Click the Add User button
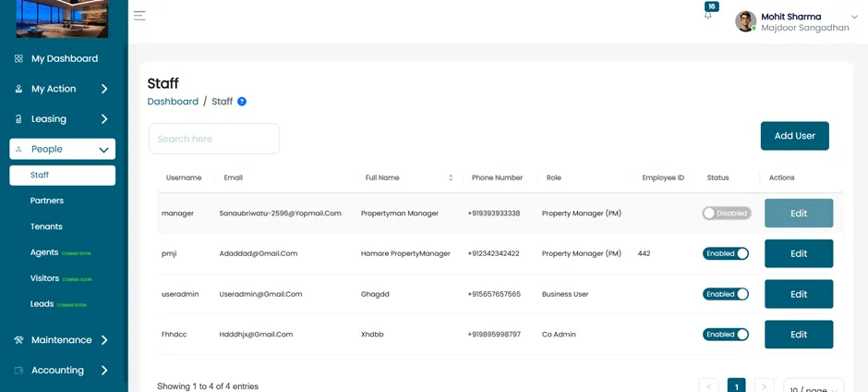The height and width of the screenshot is (392, 868). click(x=794, y=136)
